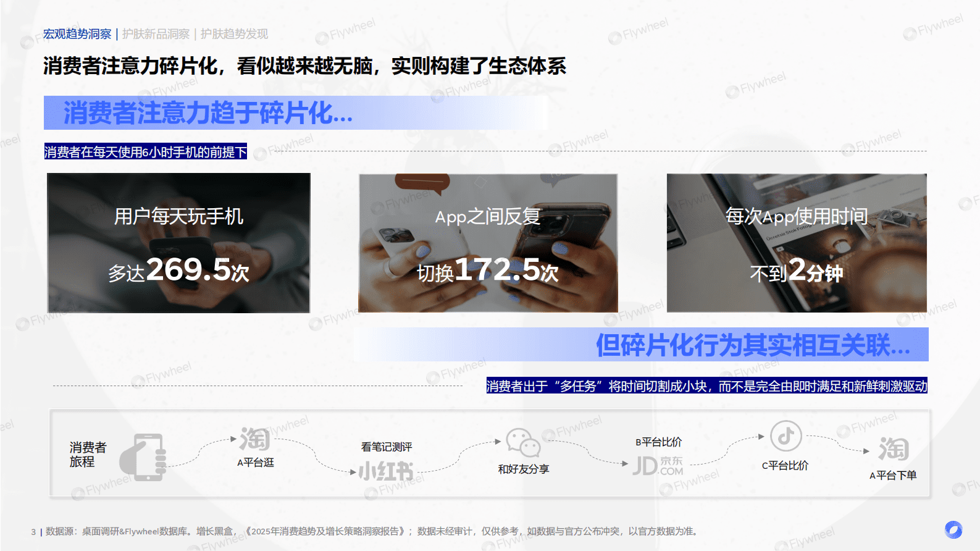Click the JD.COM 京东 logo
Screen dimensions: 980x551
click(x=658, y=466)
